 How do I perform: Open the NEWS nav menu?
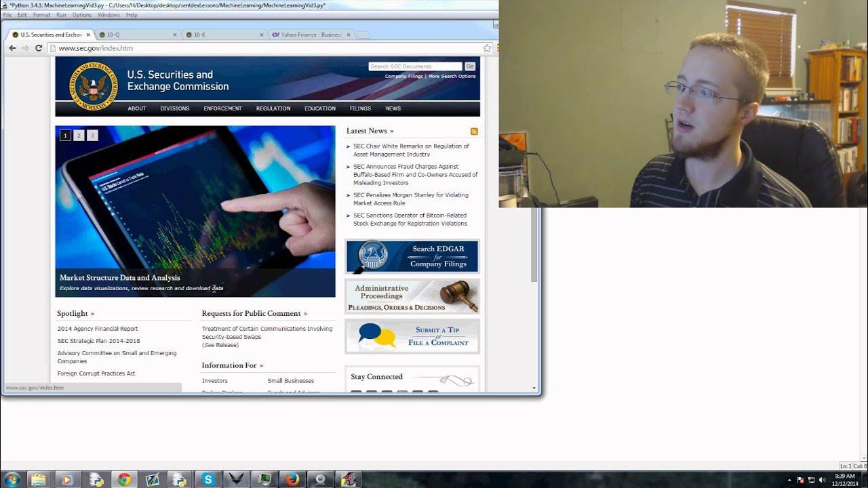[x=393, y=108]
